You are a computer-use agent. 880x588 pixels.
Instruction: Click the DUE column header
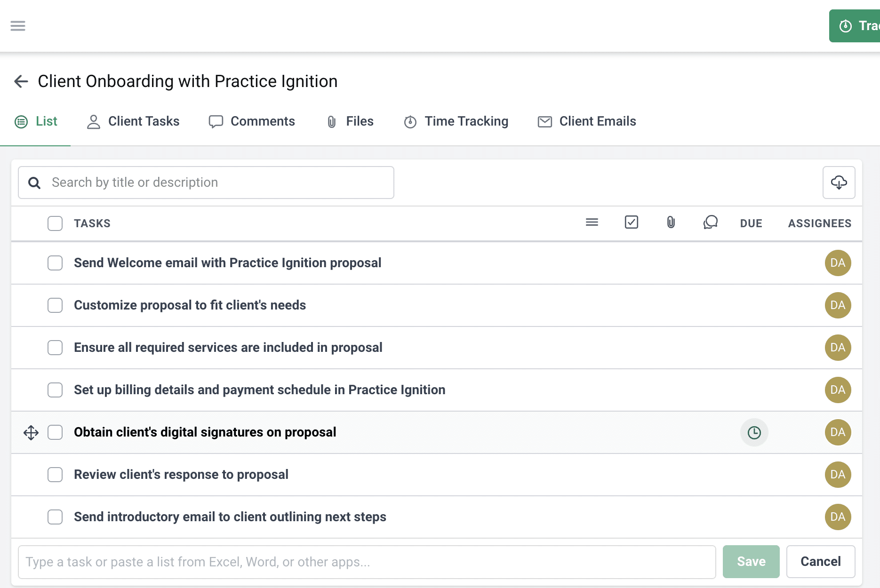(751, 223)
